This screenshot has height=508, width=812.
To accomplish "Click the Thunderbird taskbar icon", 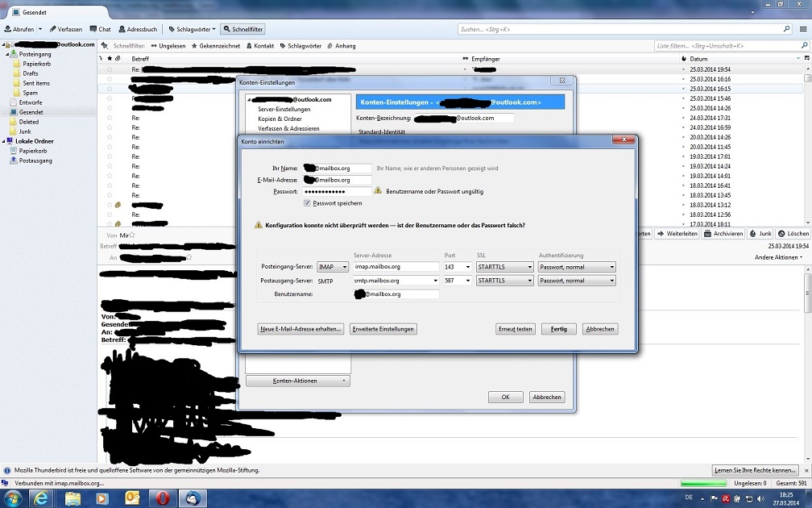I will (193, 498).
